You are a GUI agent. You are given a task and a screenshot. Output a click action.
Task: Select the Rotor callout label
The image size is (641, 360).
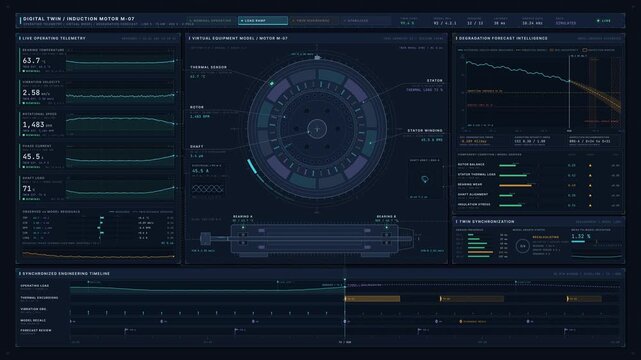point(197,107)
